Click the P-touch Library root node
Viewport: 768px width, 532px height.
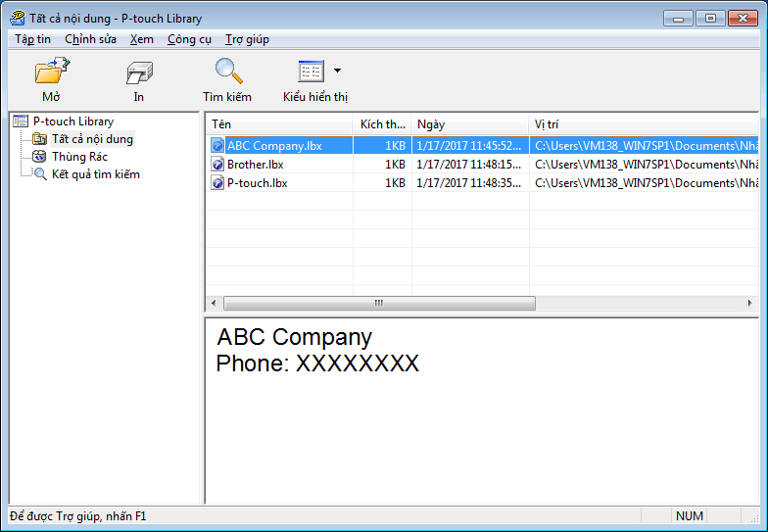[72, 121]
